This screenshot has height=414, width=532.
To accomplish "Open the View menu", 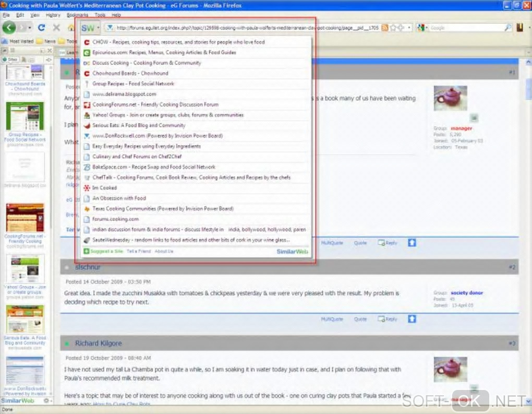I will [34, 15].
